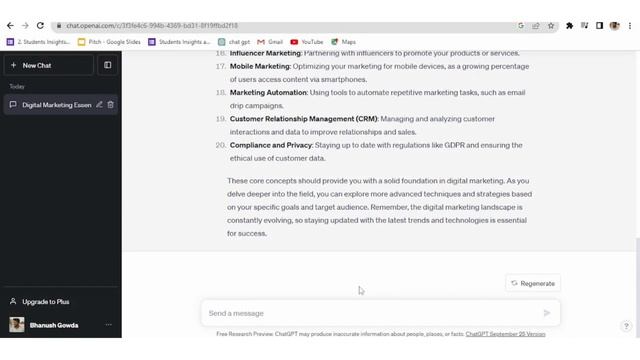Click 'These core concepts' closing paragraph
The image size is (640, 360).
point(380,207)
